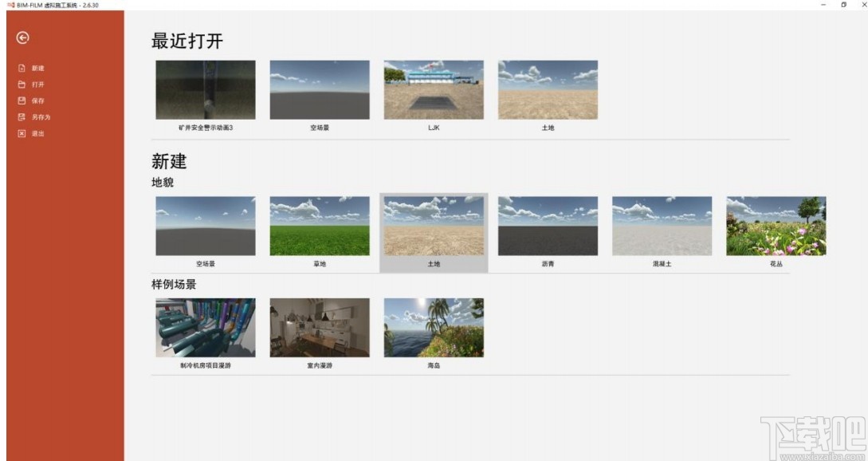
Task: Open recent 空场景 project
Action: [x=319, y=89]
